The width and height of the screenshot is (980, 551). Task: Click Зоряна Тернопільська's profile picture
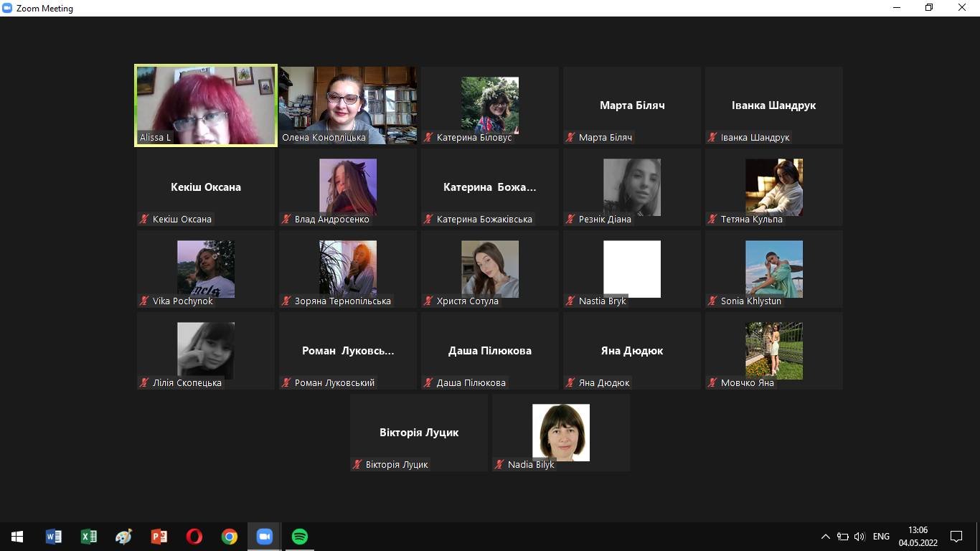click(x=348, y=269)
